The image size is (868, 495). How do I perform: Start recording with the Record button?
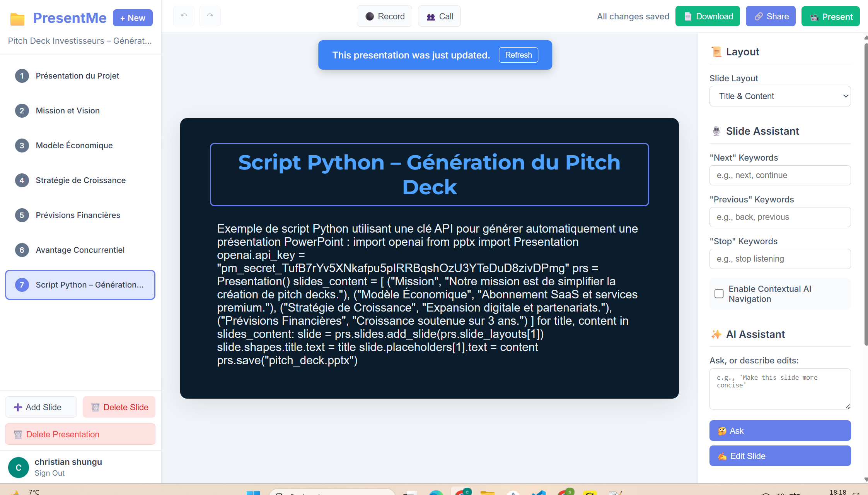click(384, 16)
